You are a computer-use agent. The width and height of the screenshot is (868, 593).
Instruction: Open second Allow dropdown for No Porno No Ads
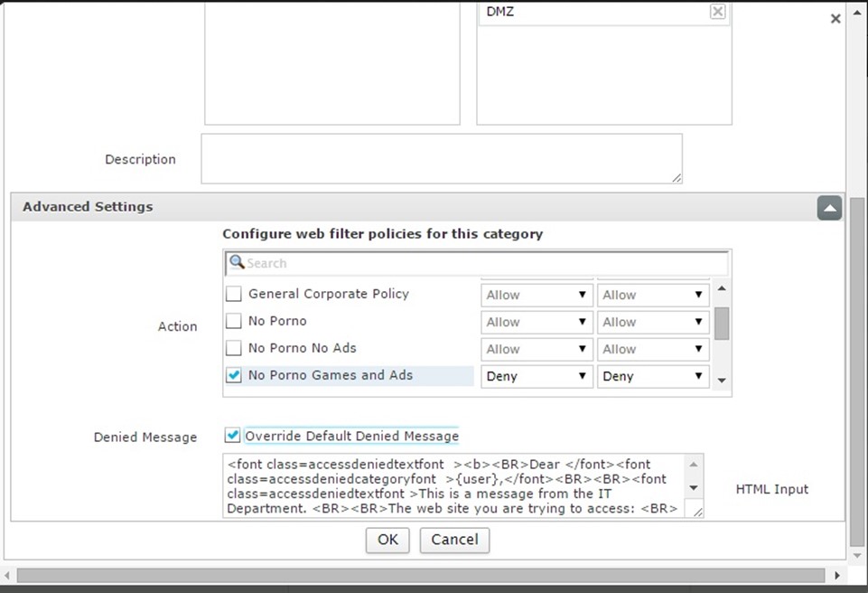(x=653, y=349)
